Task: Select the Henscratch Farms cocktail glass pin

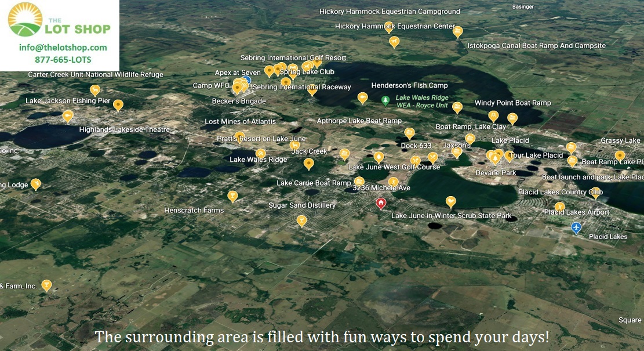Action: click(232, 196)
